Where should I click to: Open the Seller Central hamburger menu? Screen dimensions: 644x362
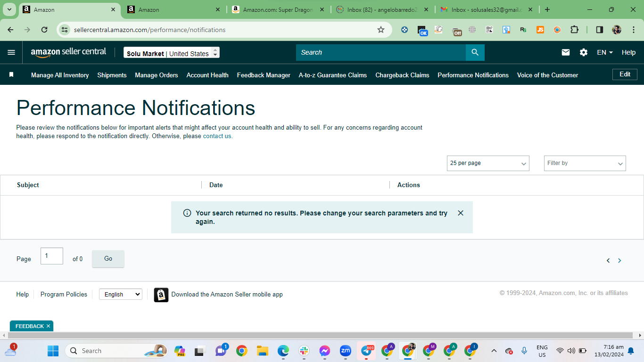tap(11, 52)
